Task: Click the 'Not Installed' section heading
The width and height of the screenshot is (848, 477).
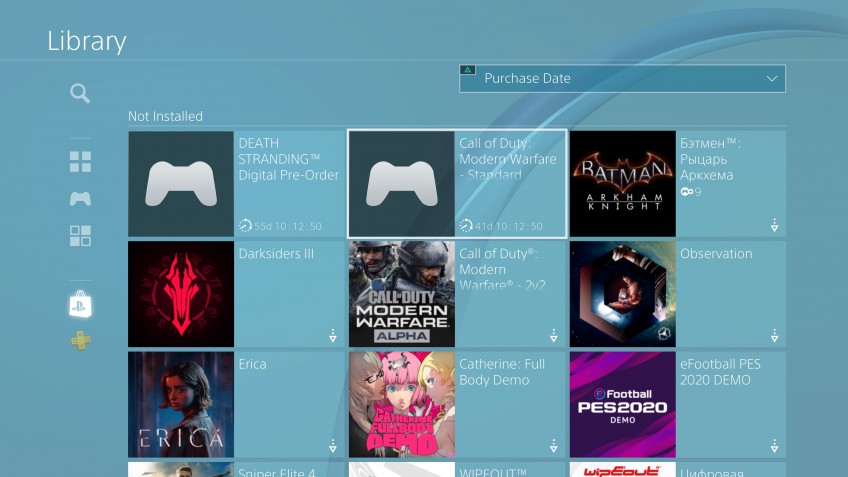Action: (165, 116)
